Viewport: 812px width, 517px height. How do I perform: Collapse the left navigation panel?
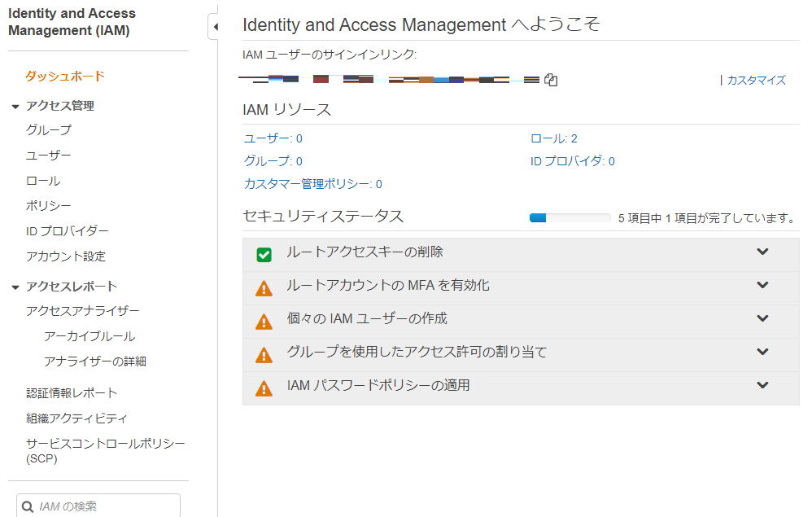click(215, 27)
